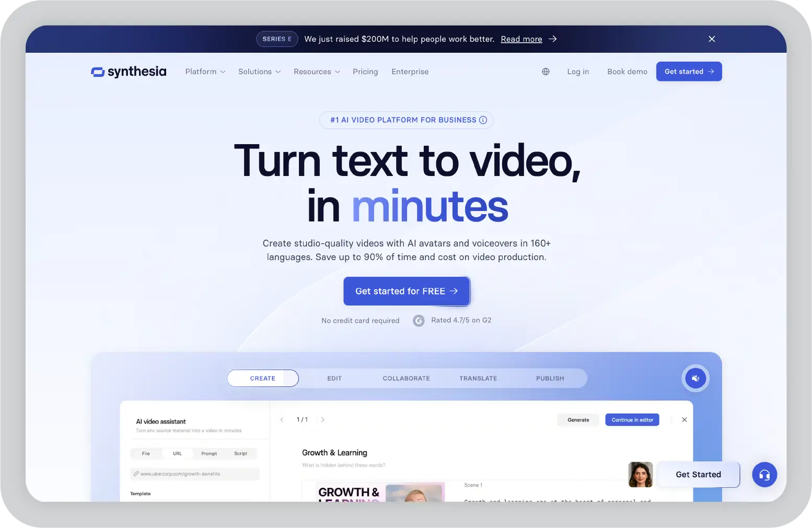
Task: Choose the URL source option
Action: pyautogui.click(x=178, y=454)
